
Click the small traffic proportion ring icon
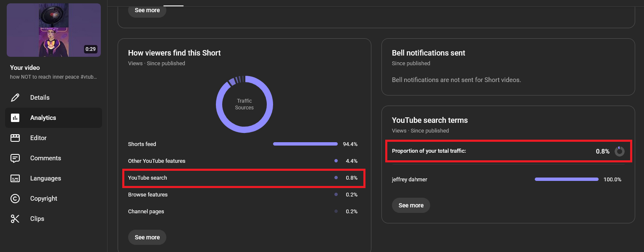(619, 151)
